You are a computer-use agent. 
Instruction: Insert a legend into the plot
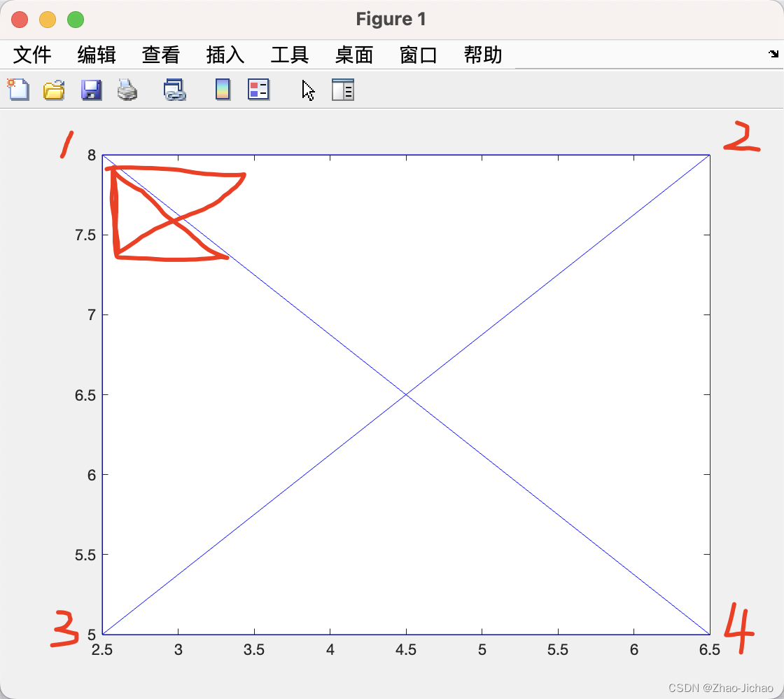[258, 90]
